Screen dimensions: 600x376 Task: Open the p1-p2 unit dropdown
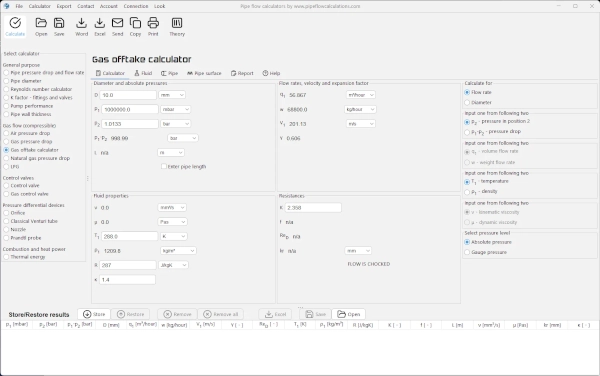click(x=183, y=138)
